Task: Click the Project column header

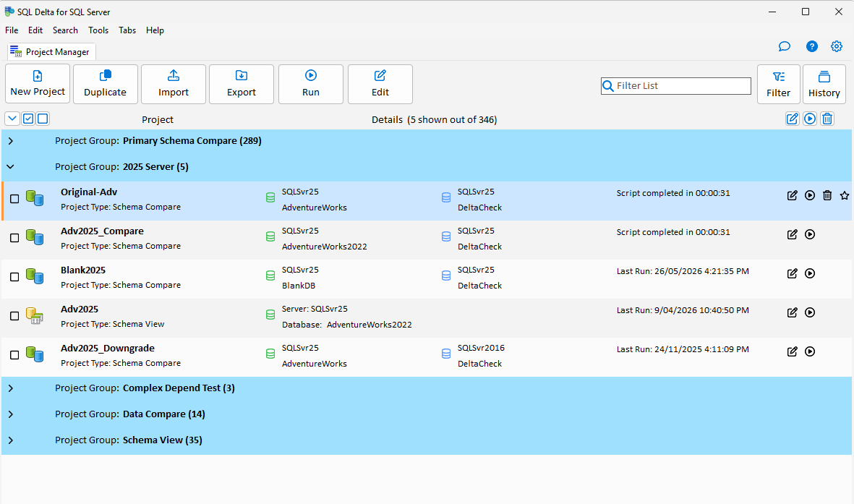Action: coord(158,119)
